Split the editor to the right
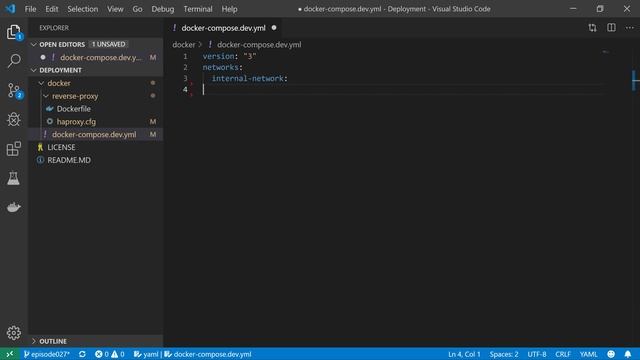Screen dimensions: 640x360 (611, 28)
